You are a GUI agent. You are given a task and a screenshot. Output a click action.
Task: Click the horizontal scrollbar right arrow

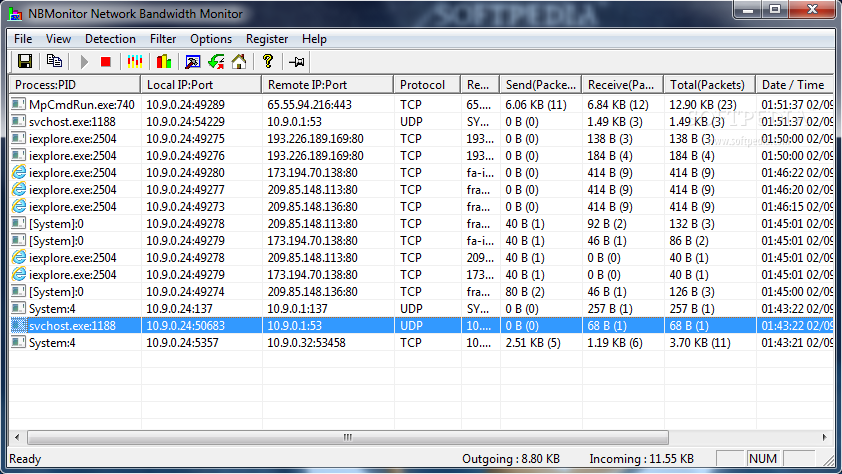[824, 437]
